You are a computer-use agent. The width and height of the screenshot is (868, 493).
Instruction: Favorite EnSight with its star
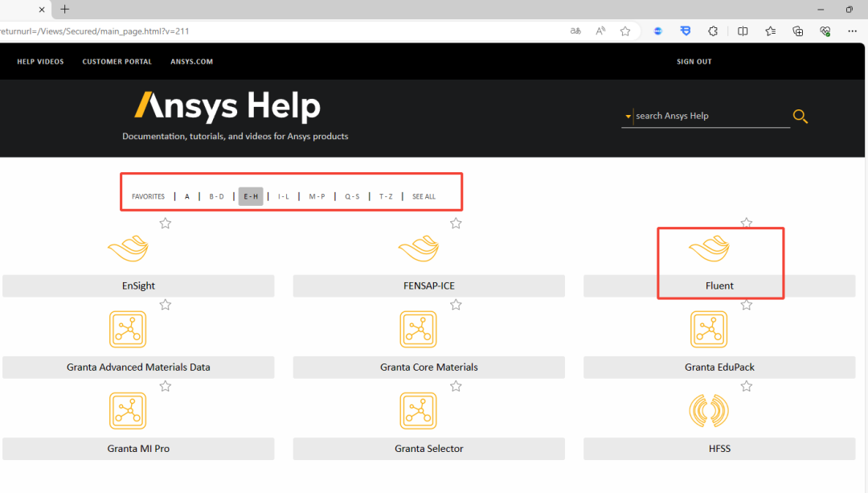[x=166, y=224]
